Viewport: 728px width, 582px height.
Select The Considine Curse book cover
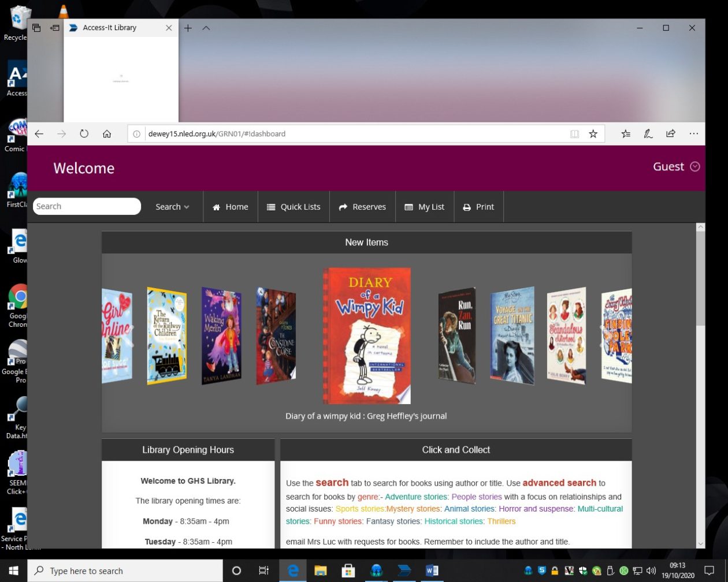[x=276, y=335]
